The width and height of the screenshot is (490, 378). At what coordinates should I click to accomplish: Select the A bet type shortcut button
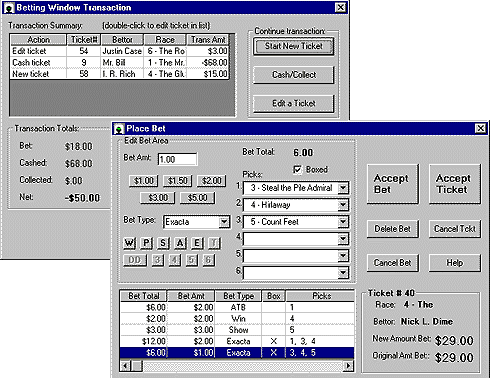180,243
